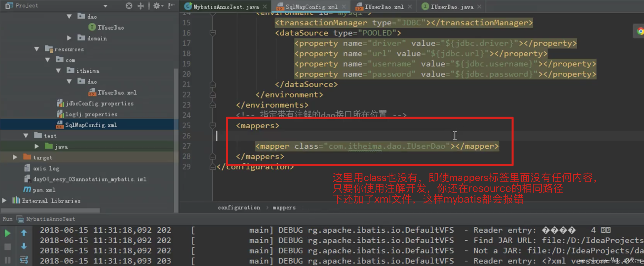Expand the External Libraries node
The width and height of the screenshot is (644, 266).
point(4,201)
